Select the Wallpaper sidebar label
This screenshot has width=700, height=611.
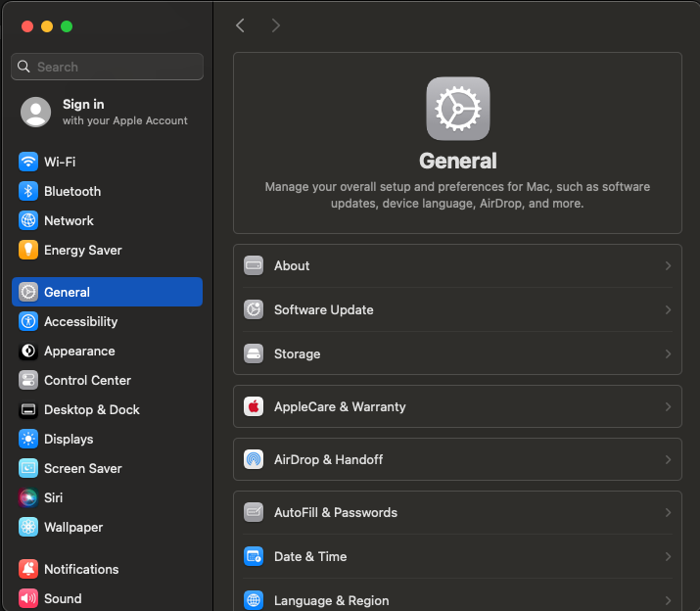tap(73, 527)
